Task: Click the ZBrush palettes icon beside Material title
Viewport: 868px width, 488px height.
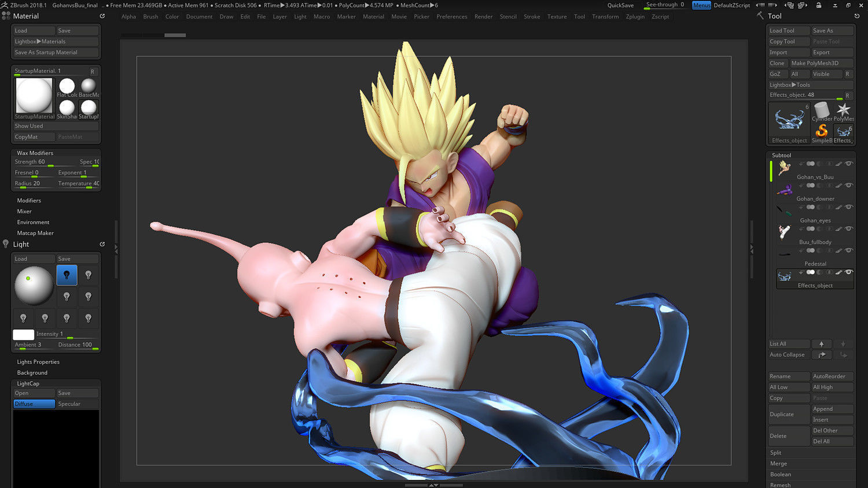Action: pos(6,16)
